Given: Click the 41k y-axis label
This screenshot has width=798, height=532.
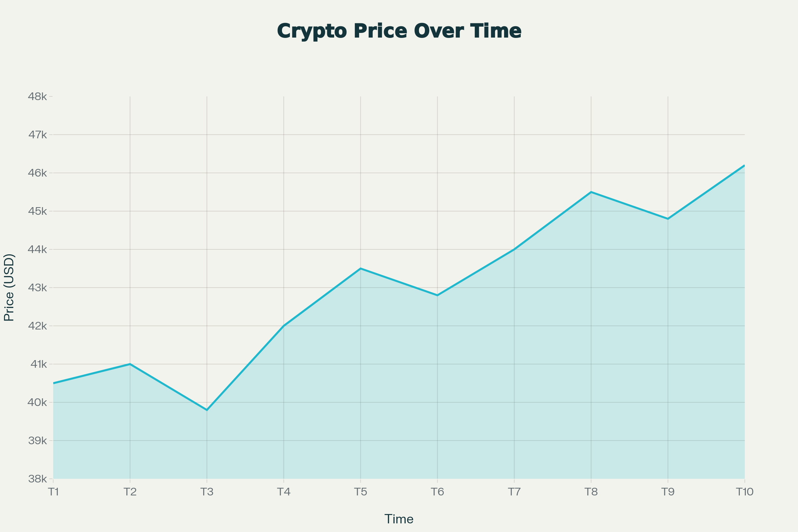Looking at the screenshot, I should 38,364.
